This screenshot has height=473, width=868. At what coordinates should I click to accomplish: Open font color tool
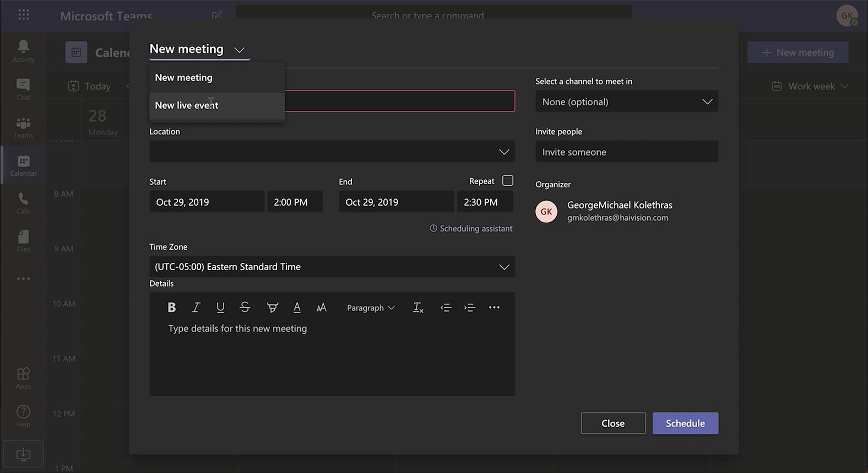click(297, 308)
